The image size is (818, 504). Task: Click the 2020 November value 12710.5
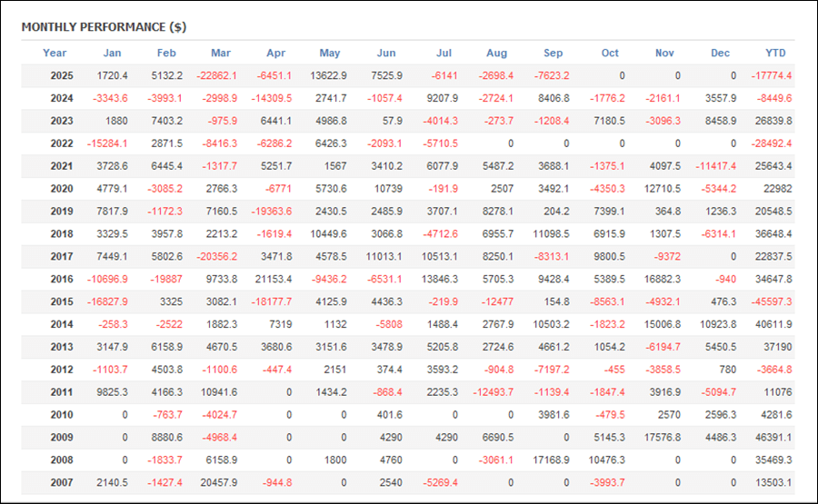[659, 189]
